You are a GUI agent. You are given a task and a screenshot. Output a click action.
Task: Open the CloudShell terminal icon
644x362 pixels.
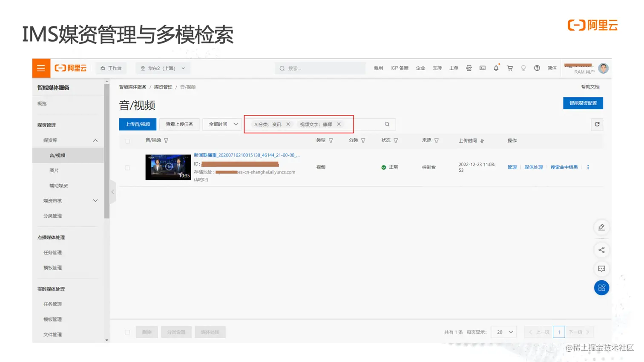pos(482,68)
